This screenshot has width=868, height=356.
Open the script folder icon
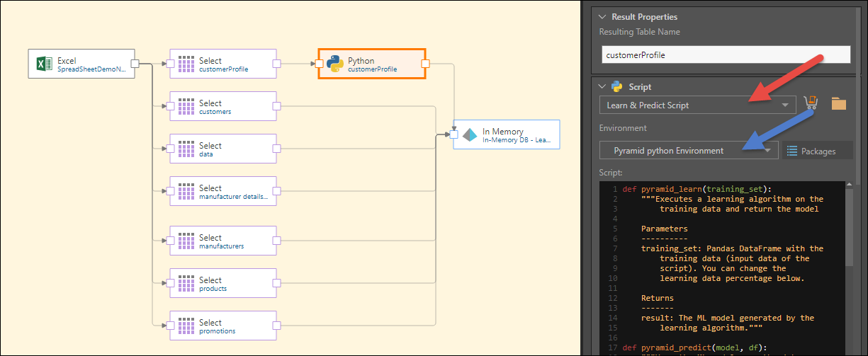(x=839, y=104)
